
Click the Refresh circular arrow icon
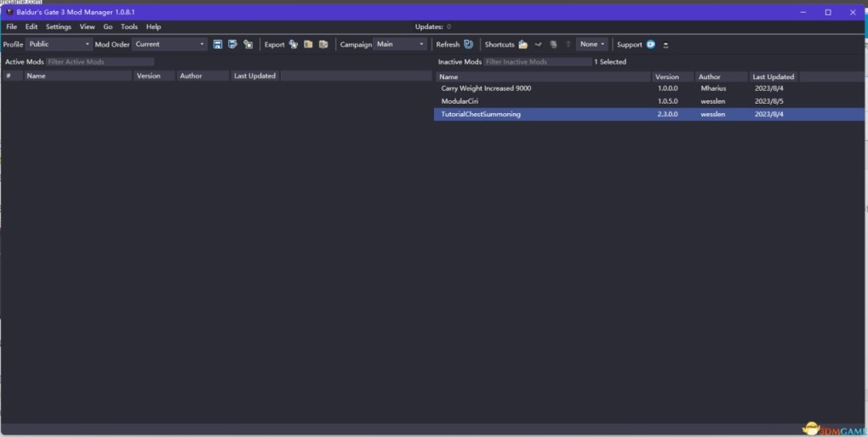[468, 44]
